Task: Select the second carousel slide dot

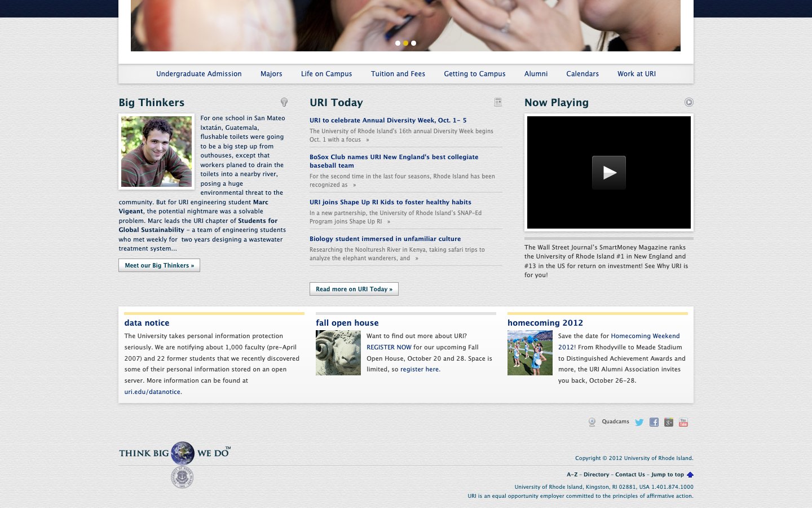Action: tap(405, 43)
